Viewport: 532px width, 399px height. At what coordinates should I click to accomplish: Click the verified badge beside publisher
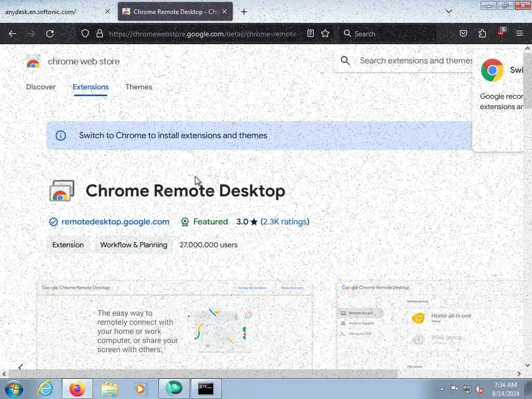tap(54, 222)
